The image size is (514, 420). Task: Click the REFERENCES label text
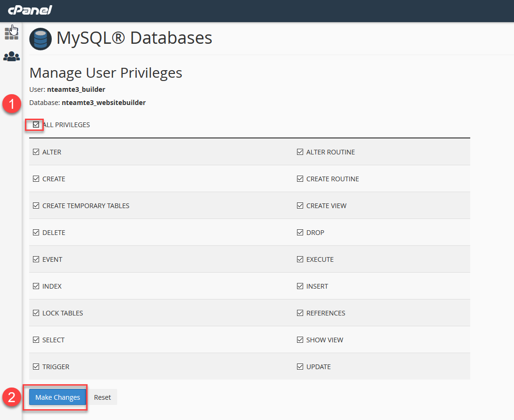coord(326,314)
